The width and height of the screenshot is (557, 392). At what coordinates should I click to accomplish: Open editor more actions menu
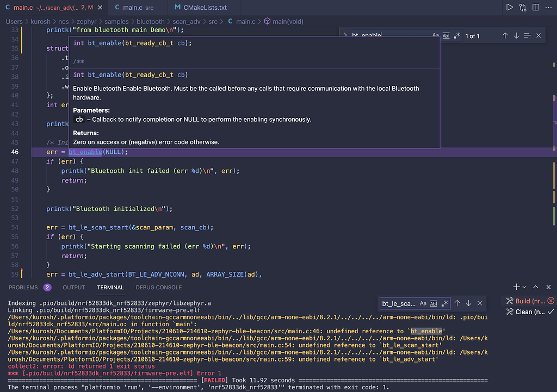[x=548, y=7]
